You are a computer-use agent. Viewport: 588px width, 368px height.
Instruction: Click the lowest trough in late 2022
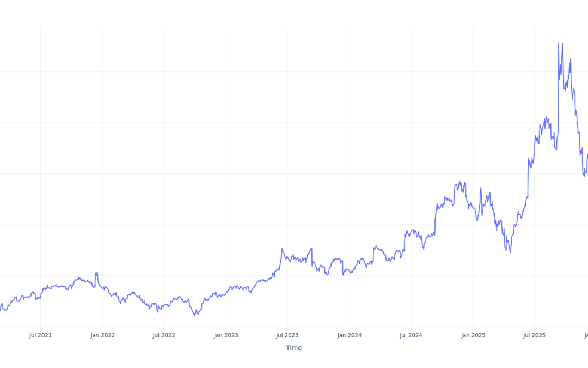coord(196,315)
